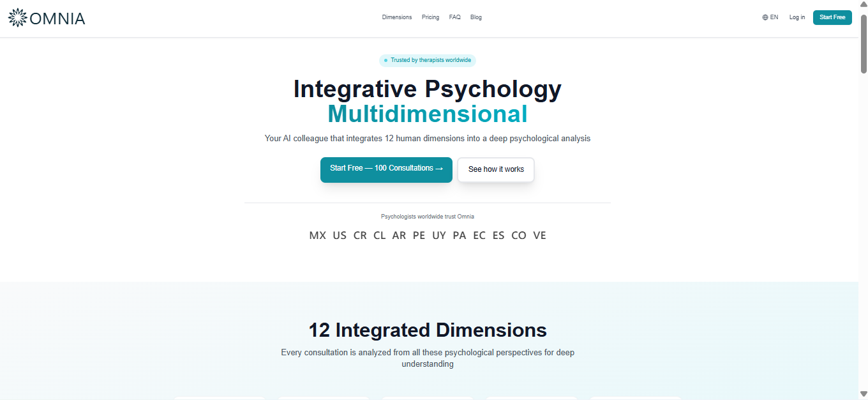Screen dimensions: 868x400
Task: Visit the Blog from the header
Action: pyautogui.click(x=476, y=17)
